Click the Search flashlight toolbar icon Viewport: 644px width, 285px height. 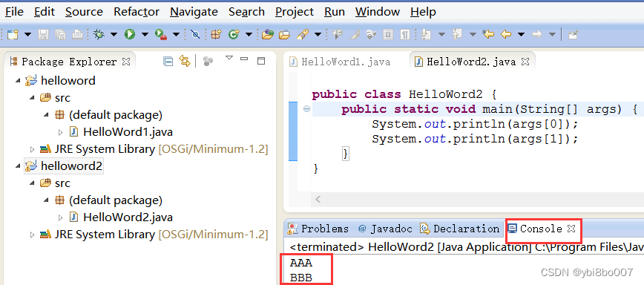[x=303, y=34]
